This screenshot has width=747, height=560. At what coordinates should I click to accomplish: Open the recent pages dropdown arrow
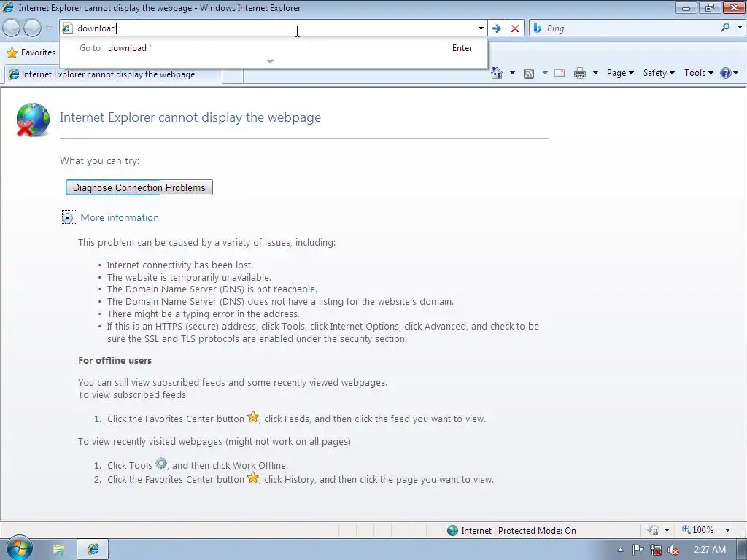tap(48, 28)
